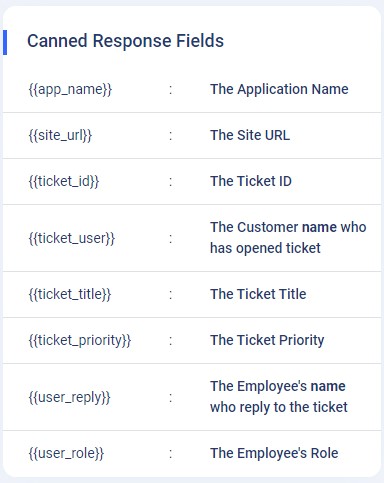Click the colon separator in user_role row

tap(171, 454)
